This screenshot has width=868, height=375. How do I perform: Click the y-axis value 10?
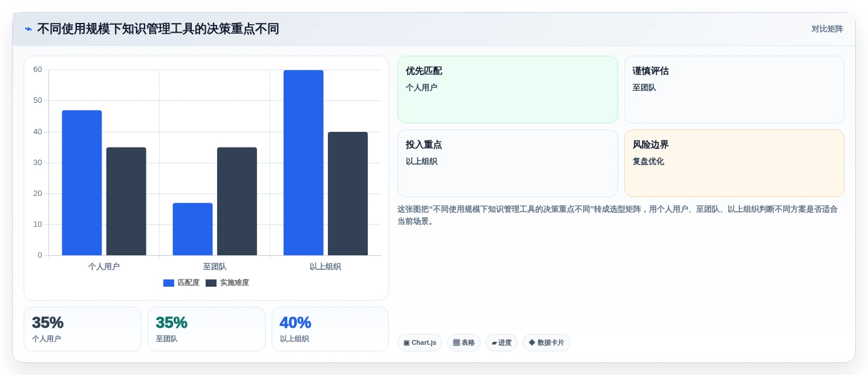(38, 224)
